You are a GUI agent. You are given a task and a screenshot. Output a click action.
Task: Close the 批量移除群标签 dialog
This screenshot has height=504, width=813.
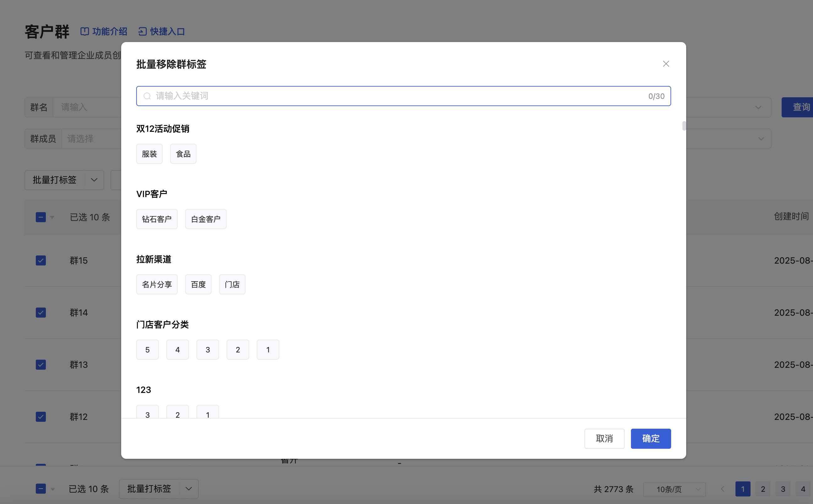point(666,64)
